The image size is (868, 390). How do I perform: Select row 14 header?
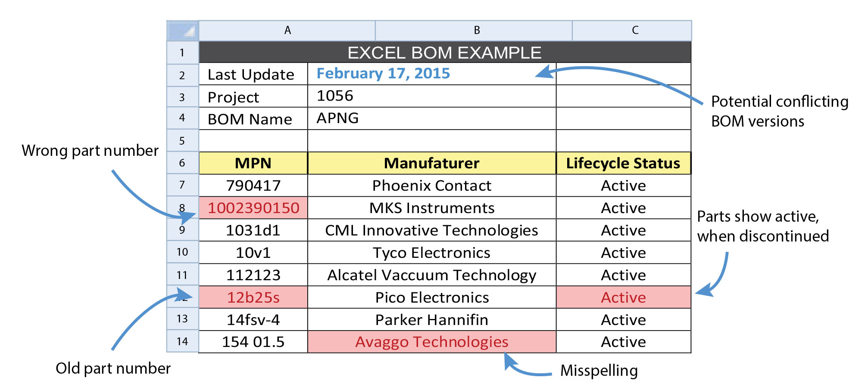point(183,341)
